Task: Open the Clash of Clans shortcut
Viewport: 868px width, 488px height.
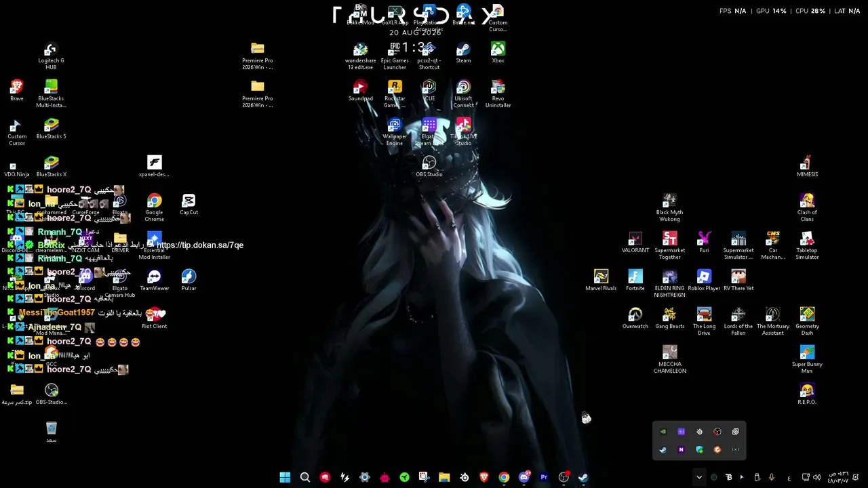Action: pyautogui.click(x=807, y=207)
